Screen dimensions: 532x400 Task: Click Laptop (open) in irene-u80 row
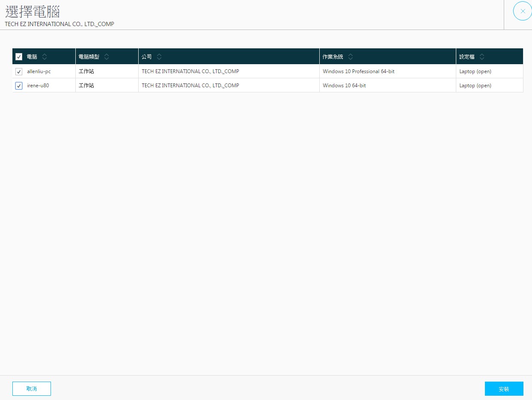pos(475,86)
